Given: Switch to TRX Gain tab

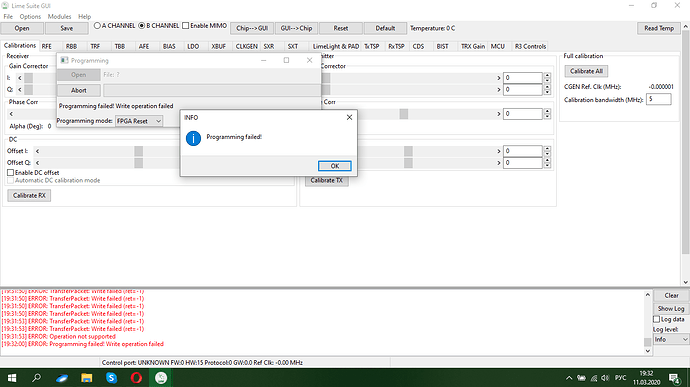Looking at the screenshot, I should pos(473,46).
